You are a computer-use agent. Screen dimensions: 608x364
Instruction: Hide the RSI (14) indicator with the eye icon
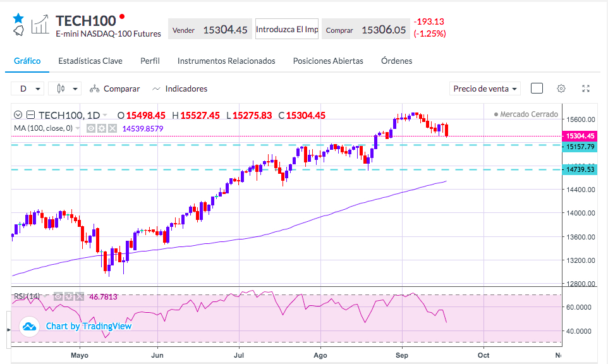pos(58,296)
